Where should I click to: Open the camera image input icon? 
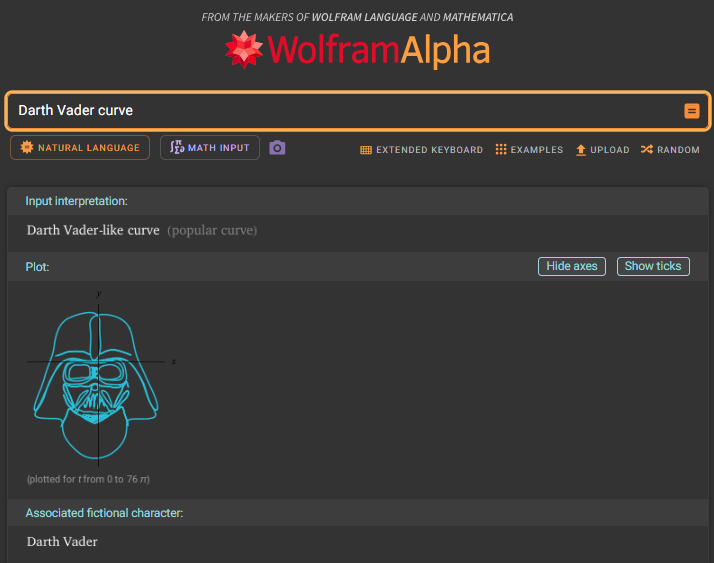point(277,148)
